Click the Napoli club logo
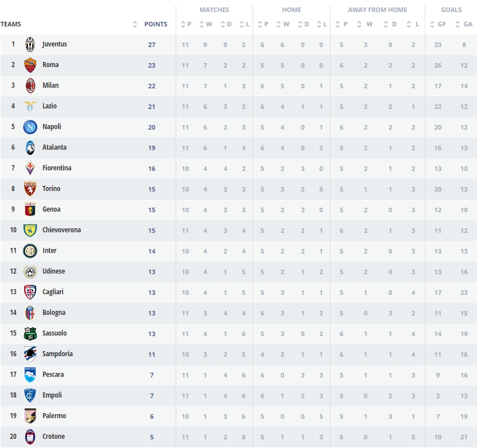The height and width of the screenshot is (448, 477). (x=30, y=127)
